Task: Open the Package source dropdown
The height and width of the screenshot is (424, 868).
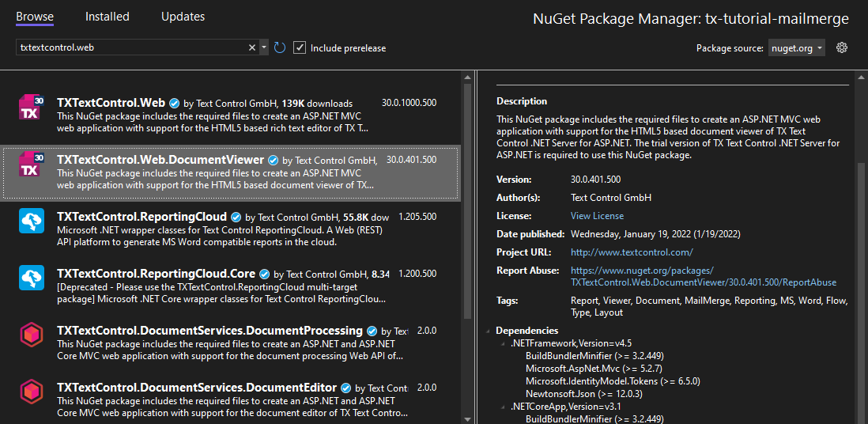Action: [x=797, y=48]
